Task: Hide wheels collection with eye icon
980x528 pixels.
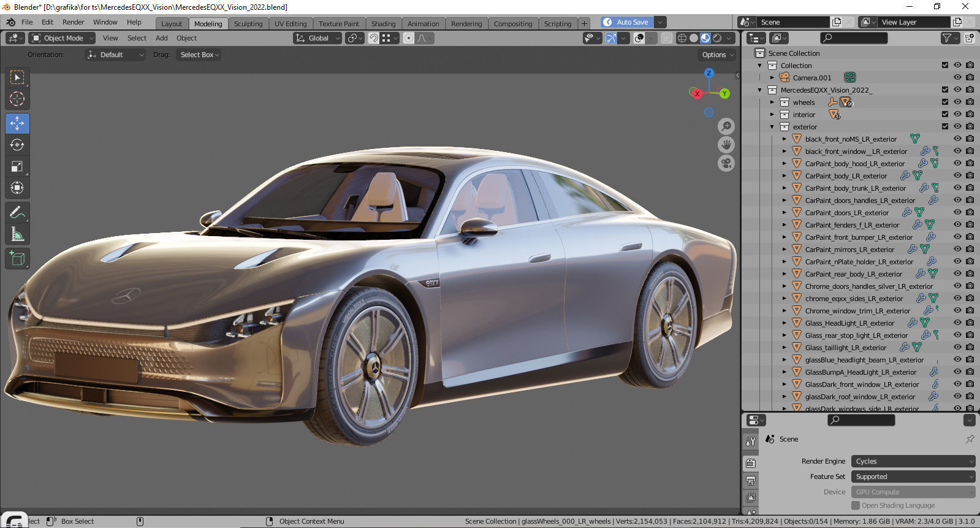Action: click(x=957, y=102)
